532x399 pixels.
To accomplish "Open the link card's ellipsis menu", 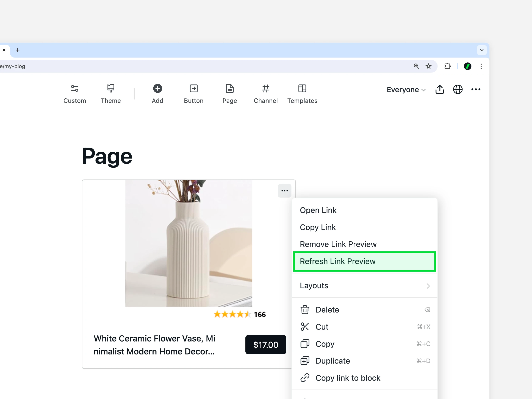I will (x=284, y=191).
